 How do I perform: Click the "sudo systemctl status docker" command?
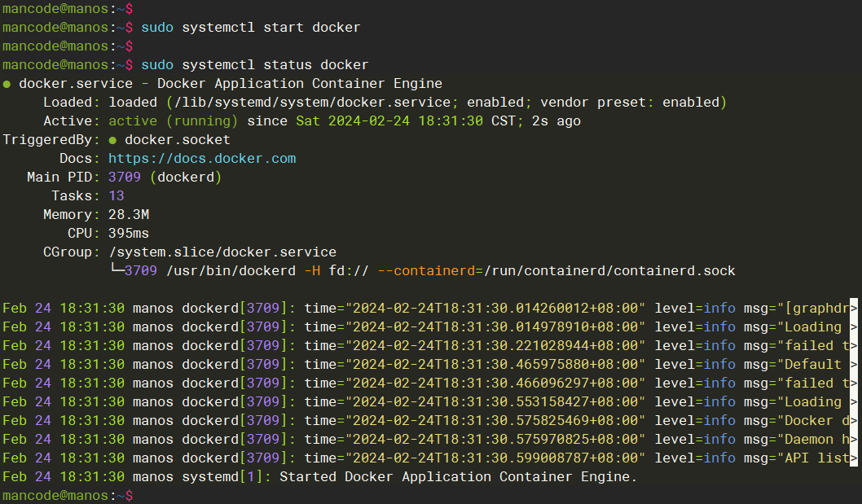pyautogui.click(x=254, y=65)
